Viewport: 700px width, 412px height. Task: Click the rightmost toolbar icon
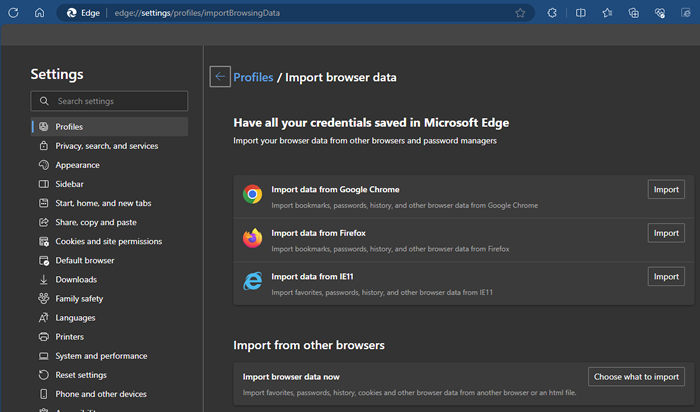pyautogui.click(x=686, y=13)
